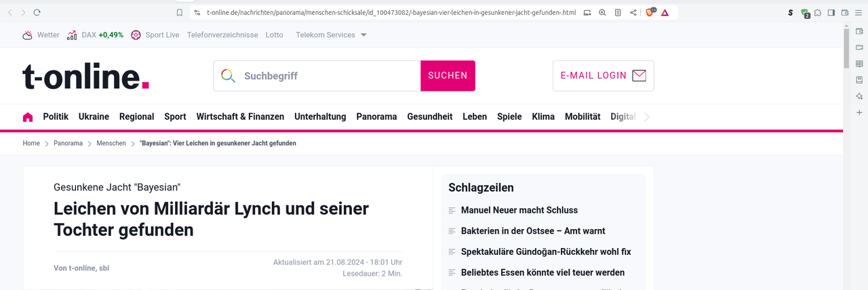Viewport: 868px width, 290px height.
Task: Click the pink home icon in navigation
Action: pyautogui.click(x=28, y=117)
